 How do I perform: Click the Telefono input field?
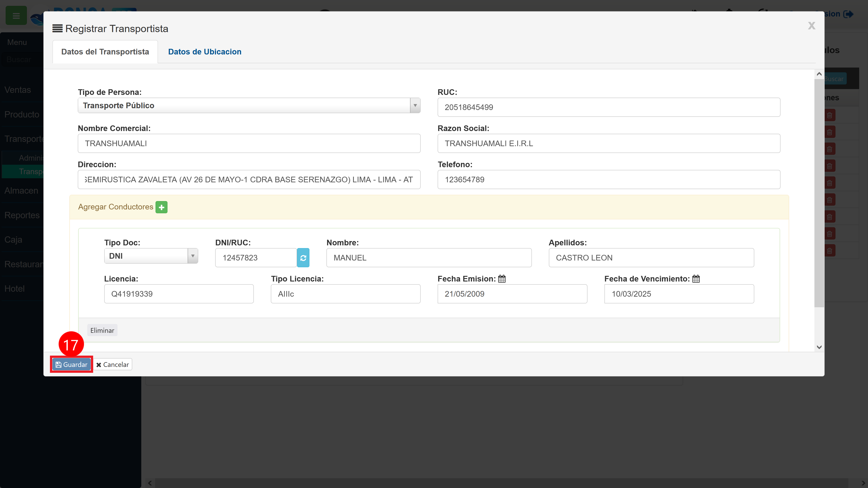(609, 180)
